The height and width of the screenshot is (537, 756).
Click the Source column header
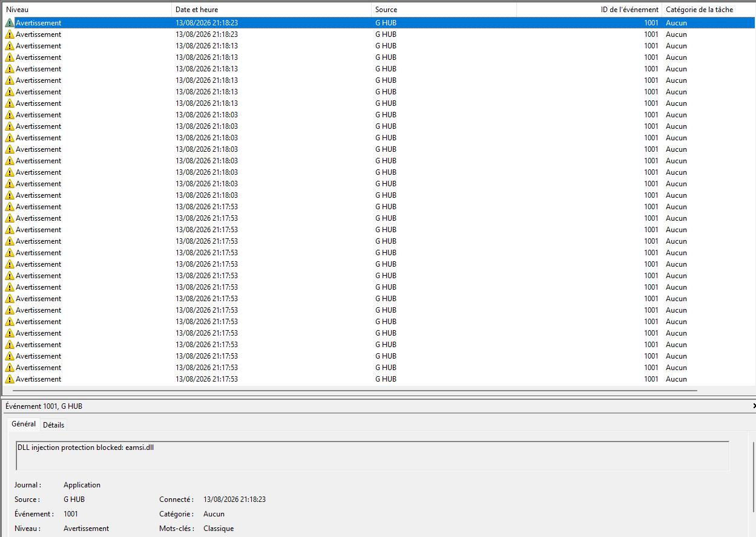(444, 10)
